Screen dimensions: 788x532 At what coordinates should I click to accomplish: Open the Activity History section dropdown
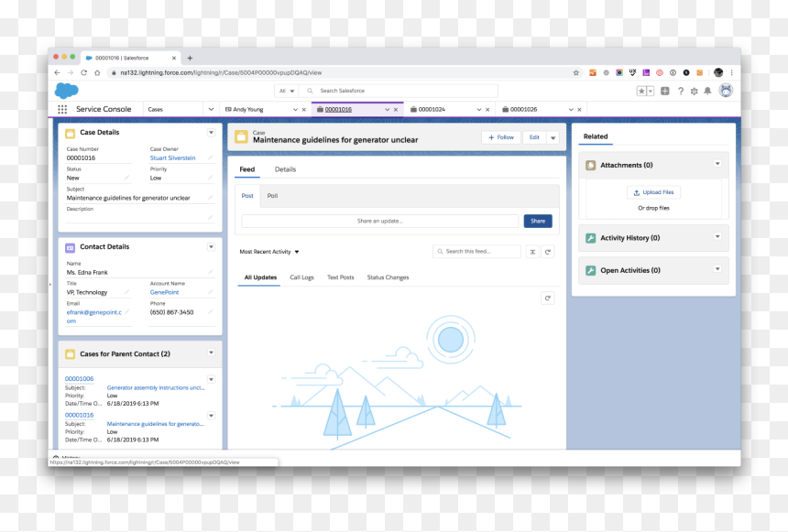(x=717, y=236)
